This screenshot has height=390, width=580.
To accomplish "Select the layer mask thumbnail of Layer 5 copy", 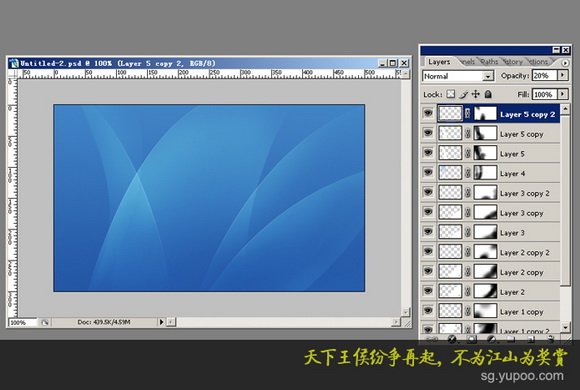I will click(485, 133).
